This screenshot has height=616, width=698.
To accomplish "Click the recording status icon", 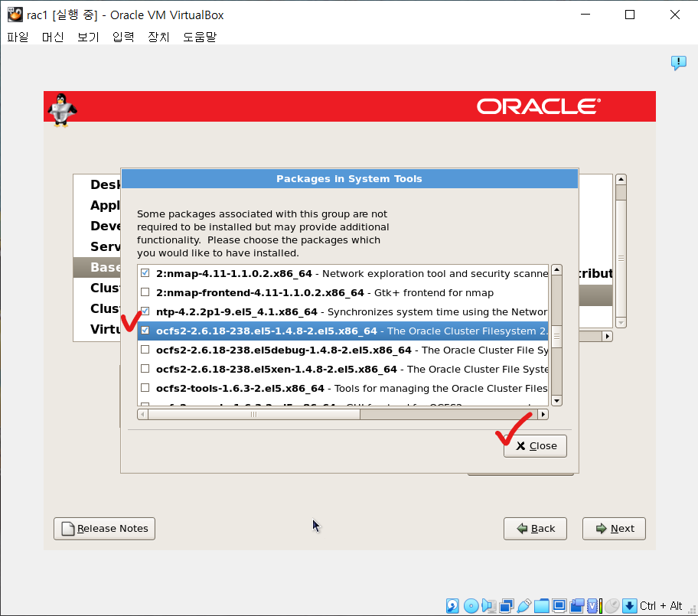I will 577,606.
